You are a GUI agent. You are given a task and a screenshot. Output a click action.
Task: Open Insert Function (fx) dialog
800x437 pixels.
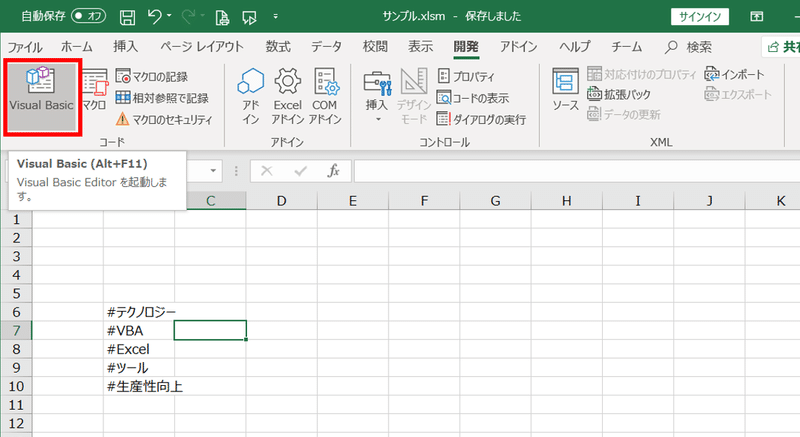(x=333, y=171)
